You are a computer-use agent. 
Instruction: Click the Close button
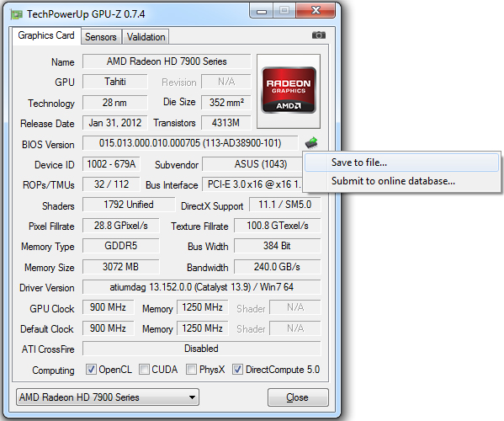[298, 397]
